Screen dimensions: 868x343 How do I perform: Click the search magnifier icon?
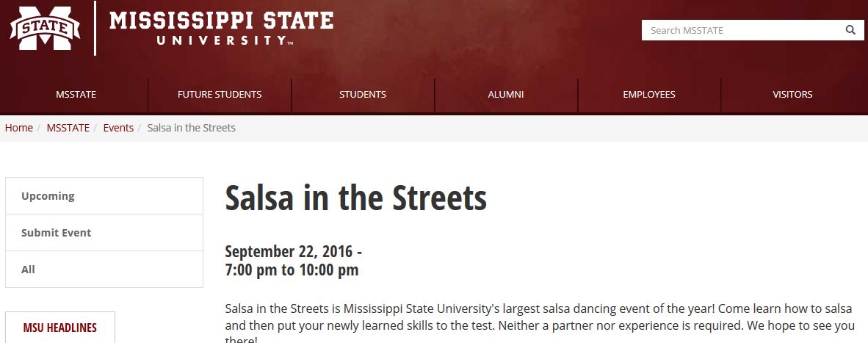click(x=850, y=30)
